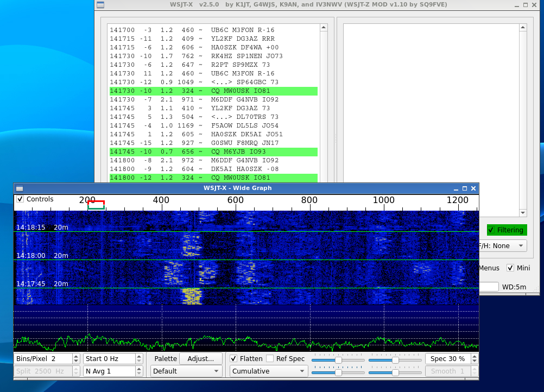Increase the N Avg value

click(139, 369)
